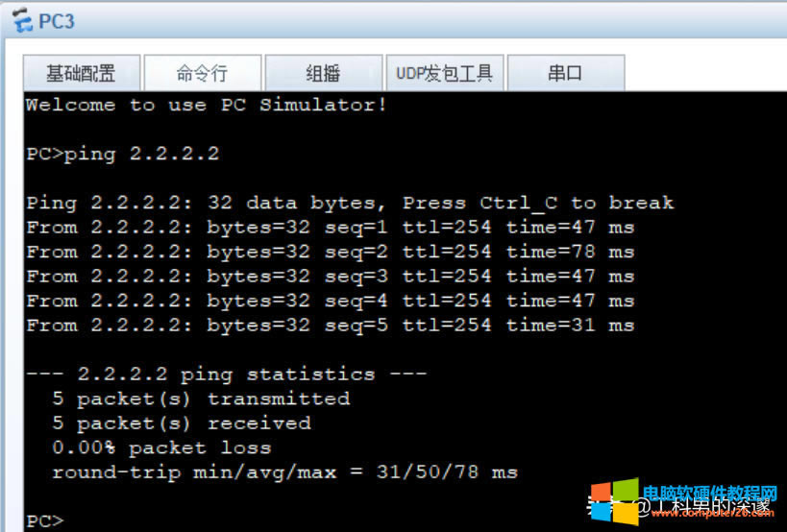Click the 'Welcome to use PC Simulator!' line
787x532 pixels.
[x=206, y=105]
